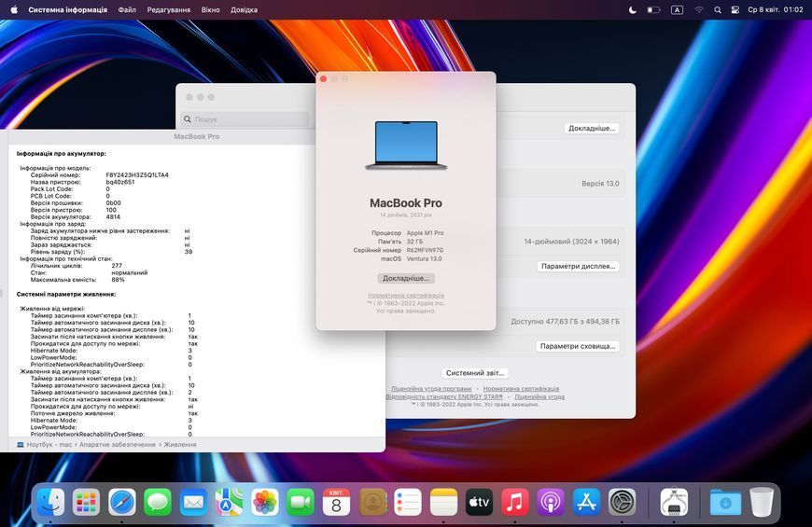Click the Wi-Fi status icon

click(698, 10)
